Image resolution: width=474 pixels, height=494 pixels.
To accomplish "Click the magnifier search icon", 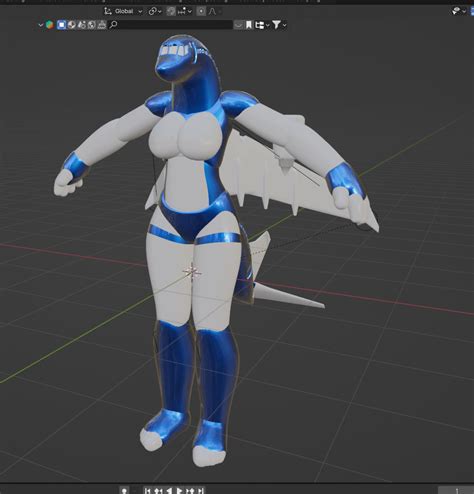I will 113,25.
